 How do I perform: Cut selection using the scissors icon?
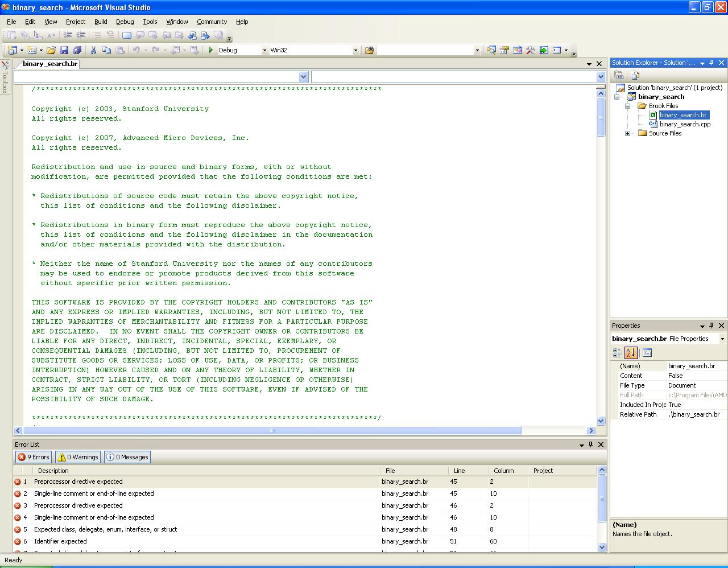[93, 50]
